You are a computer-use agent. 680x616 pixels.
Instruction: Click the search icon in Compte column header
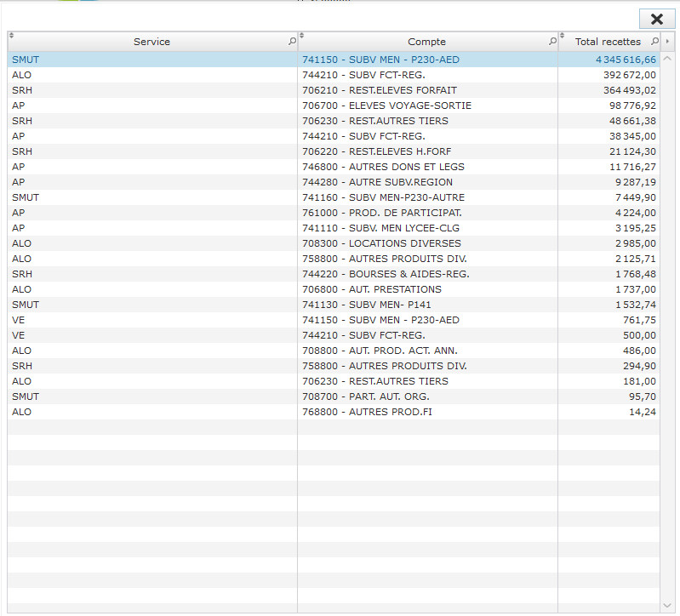[552, 42]
